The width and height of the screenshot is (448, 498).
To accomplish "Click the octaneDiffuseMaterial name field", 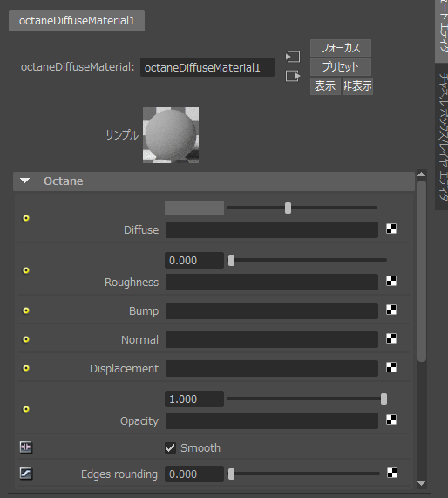I will coord(207,67).
